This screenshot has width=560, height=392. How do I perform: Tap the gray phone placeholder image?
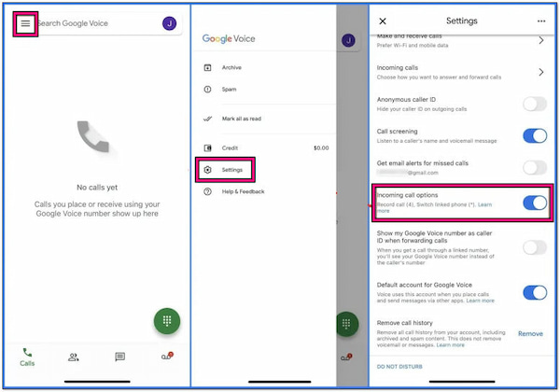93,137
